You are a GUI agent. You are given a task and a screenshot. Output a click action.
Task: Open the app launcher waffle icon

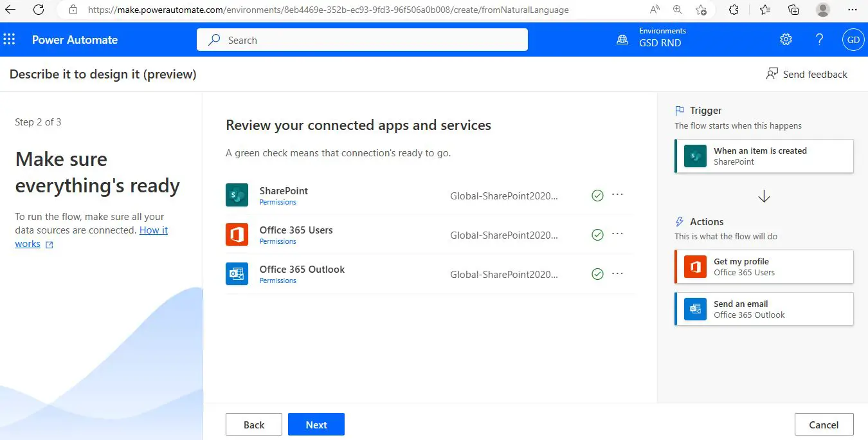9,40
